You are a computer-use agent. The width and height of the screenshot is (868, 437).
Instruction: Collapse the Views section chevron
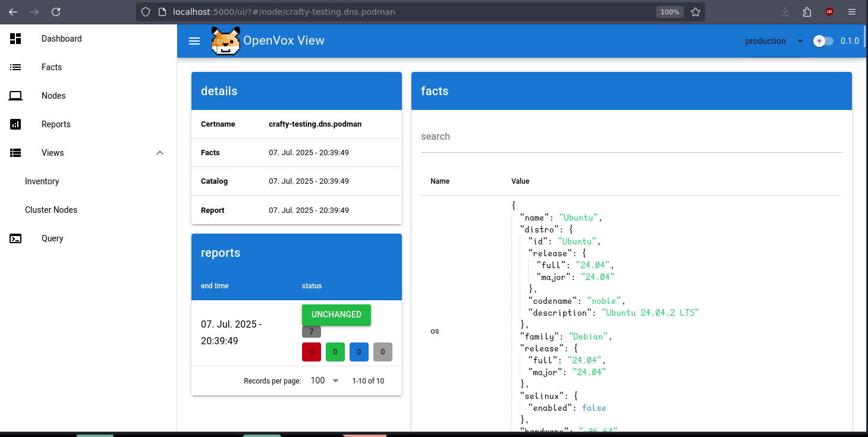pos(159,152)
